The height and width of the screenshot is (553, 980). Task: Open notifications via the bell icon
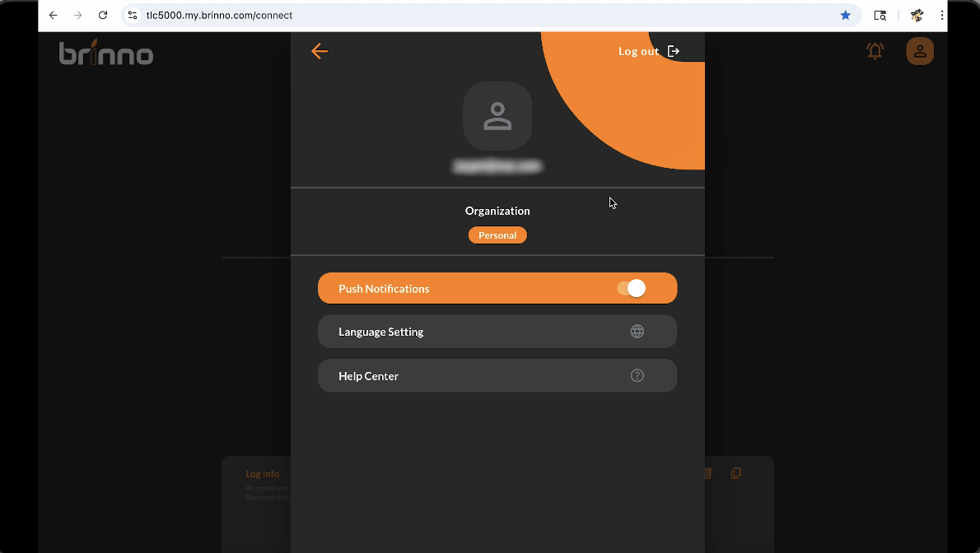click(x=875, y=51)
